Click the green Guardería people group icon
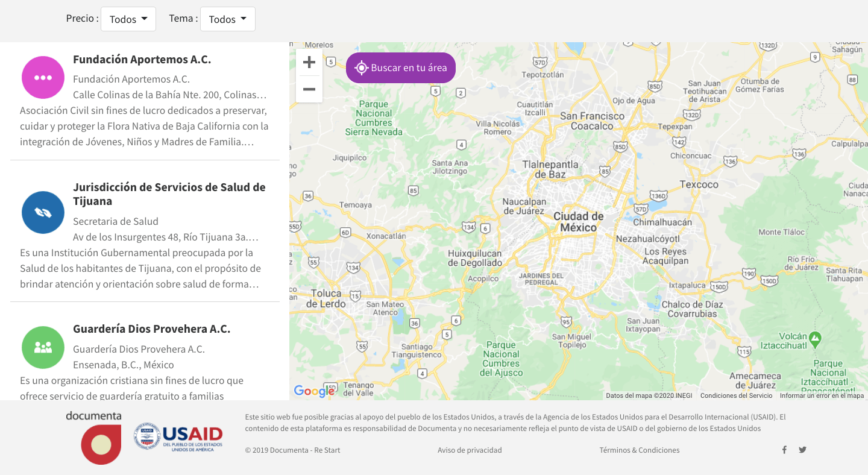Image resolution: width=868 pixels, height=475 pixels. click(43, 347)
